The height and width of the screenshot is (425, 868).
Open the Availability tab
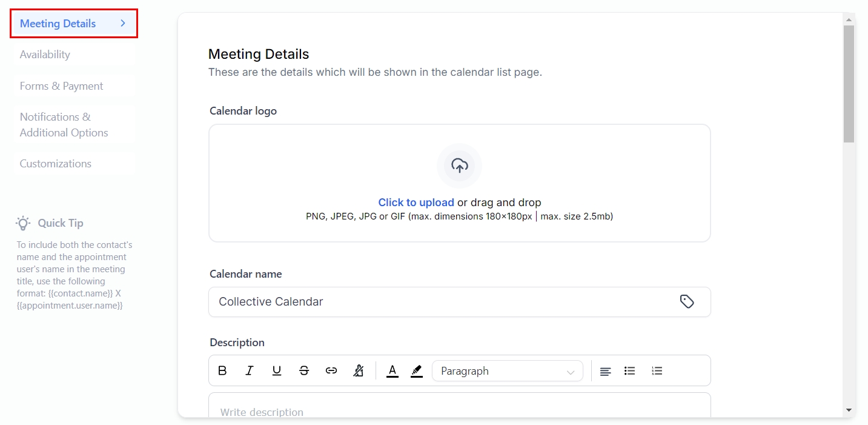(45, 55)
